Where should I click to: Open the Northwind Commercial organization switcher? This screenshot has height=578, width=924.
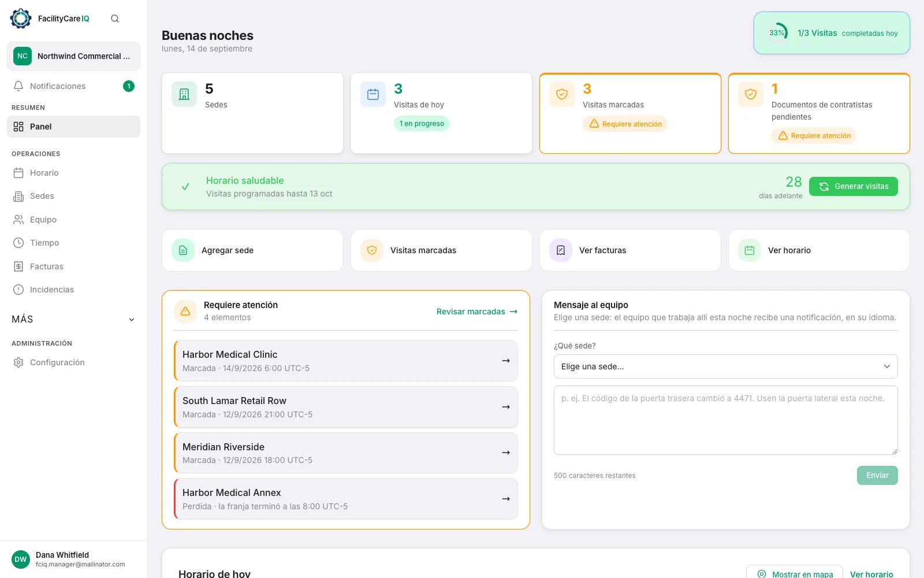coord(73,56)
